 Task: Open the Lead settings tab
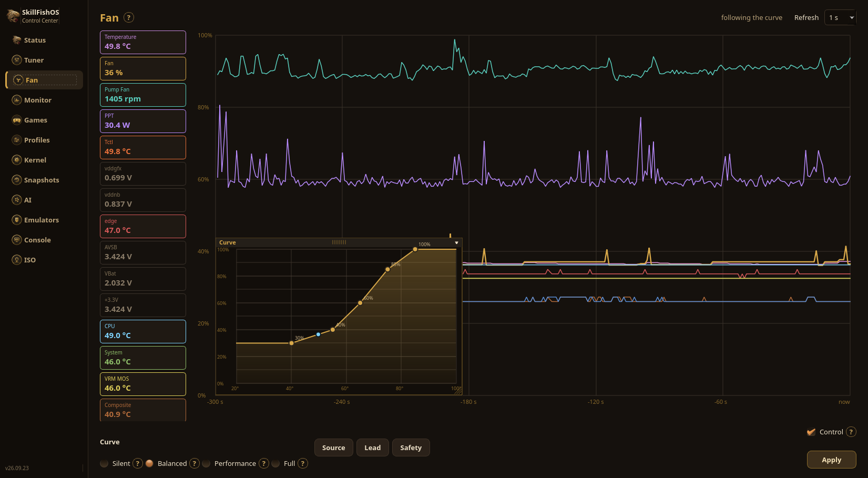click(x=373, y=448)
